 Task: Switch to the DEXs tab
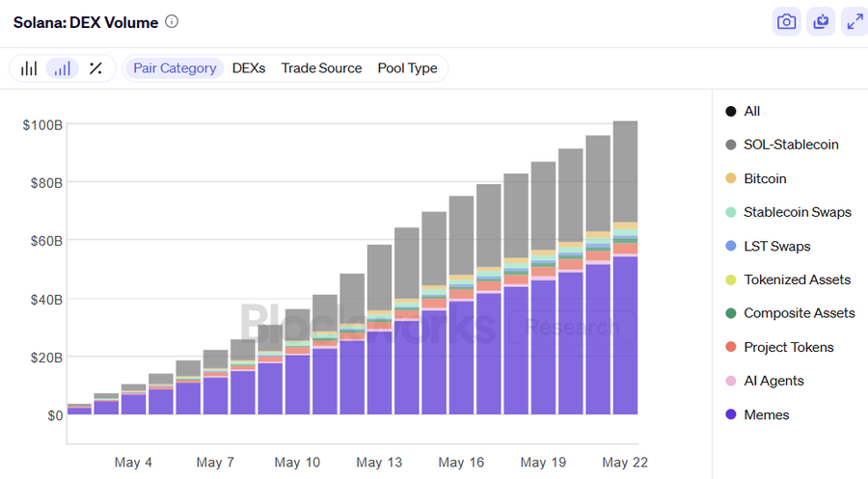tap(249, 68)
